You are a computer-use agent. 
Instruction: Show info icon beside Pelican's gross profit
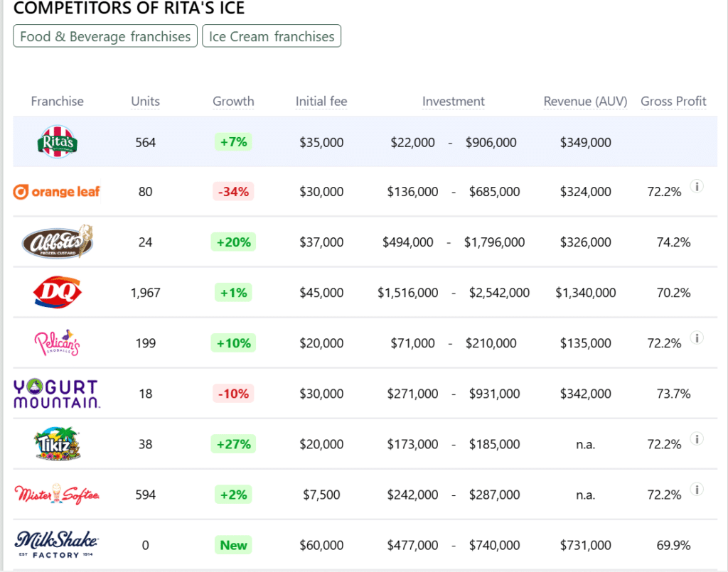pyautogui.click(x=697, y=338)
